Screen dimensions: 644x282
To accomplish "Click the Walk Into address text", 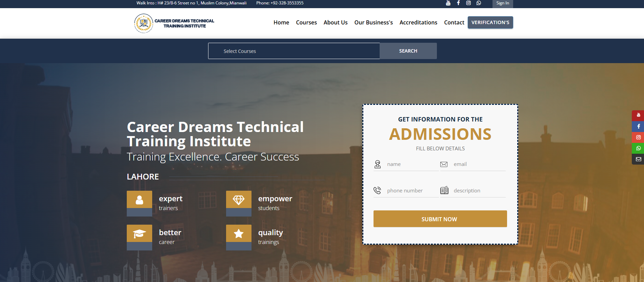I will (192, 3).
